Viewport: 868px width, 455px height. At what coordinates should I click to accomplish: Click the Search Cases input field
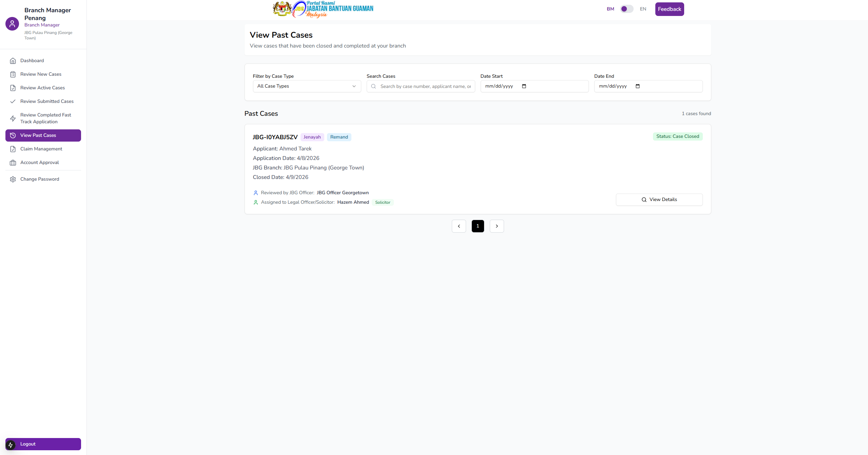(425, 87)
